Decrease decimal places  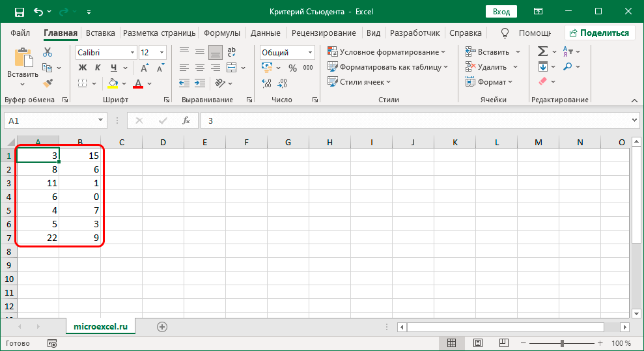(282, 83)
